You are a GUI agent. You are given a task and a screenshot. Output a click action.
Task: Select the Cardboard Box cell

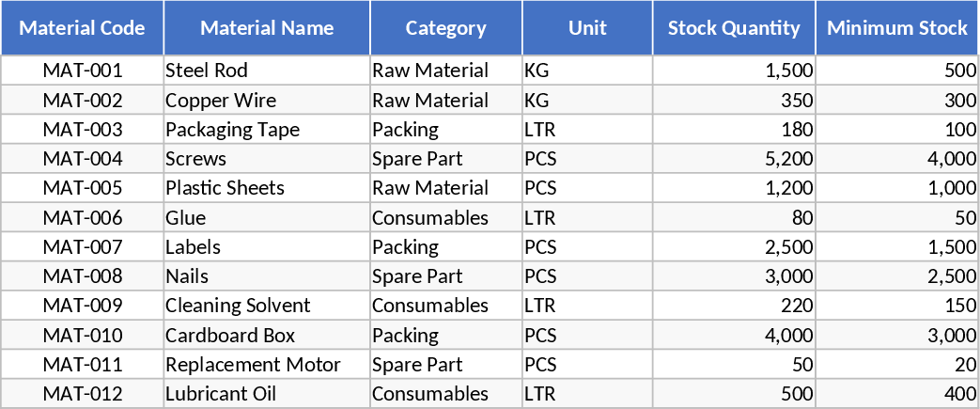point(266,336)
